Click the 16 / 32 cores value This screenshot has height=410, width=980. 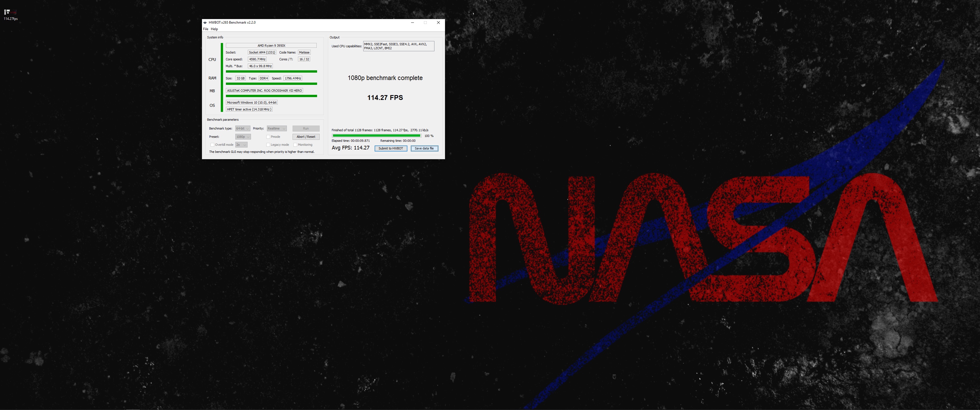coord(304,59)
